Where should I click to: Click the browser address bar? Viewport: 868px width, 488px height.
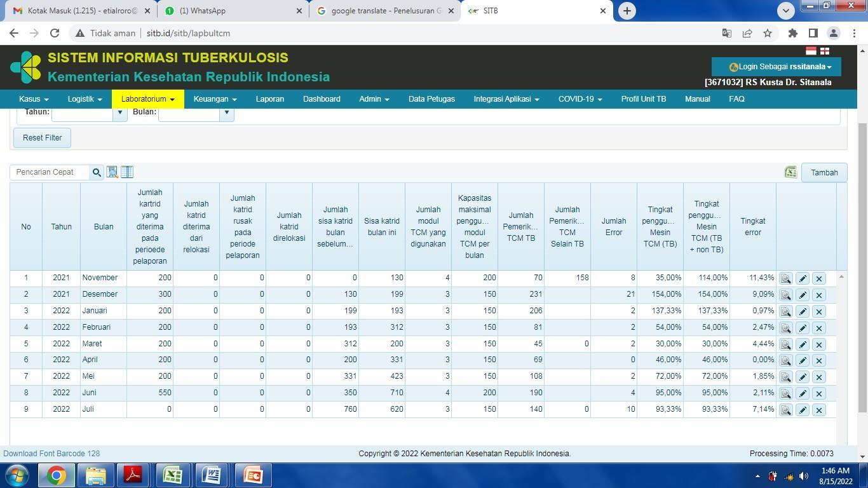[394, 33]
